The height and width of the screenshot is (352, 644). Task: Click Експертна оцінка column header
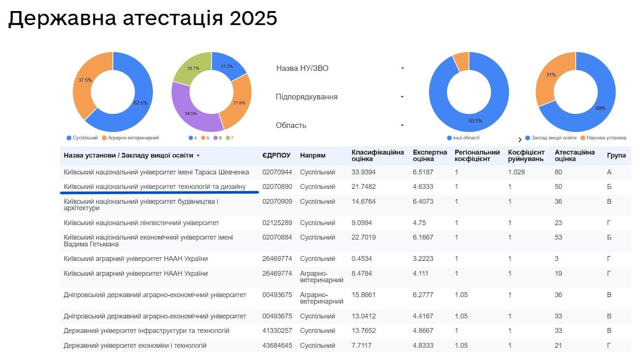[x=430, y=156]
